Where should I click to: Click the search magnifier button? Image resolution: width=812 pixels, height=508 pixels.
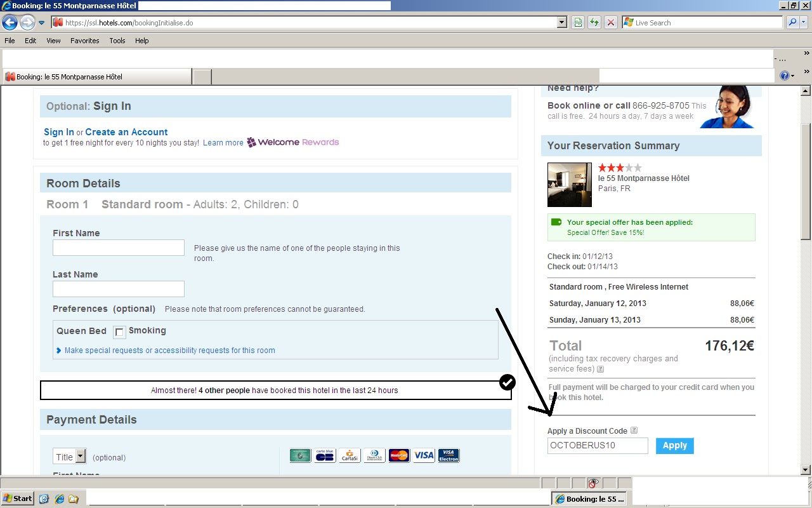[x=792, y=23]
